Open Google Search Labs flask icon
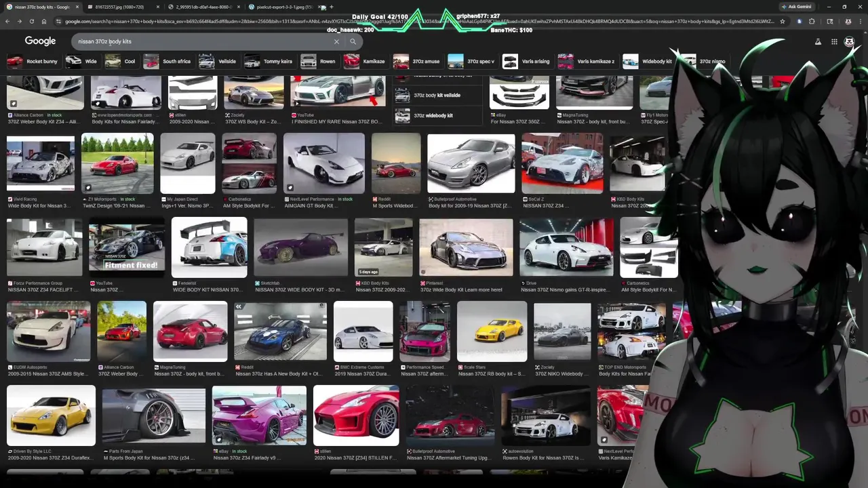 coord(818,41)
